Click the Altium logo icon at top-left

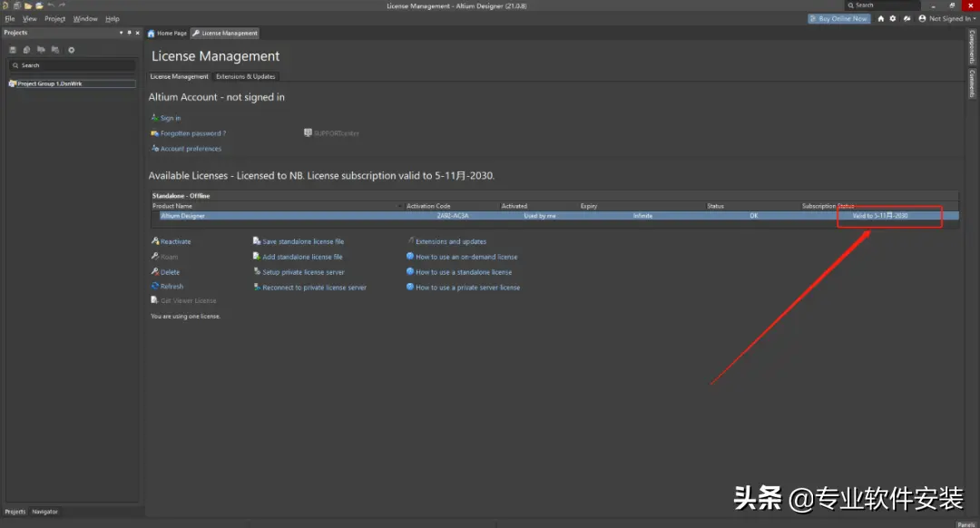pyautogui.click(x=5, y=5)
